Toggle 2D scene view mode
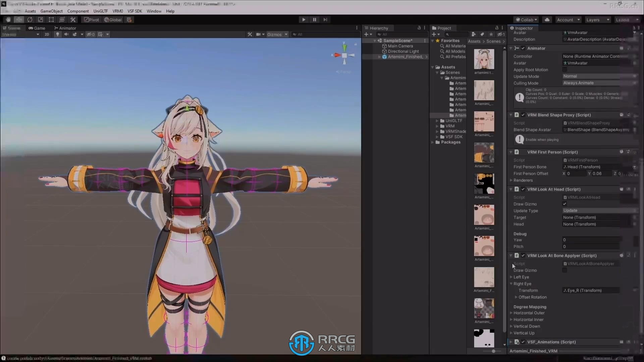The width and height of the screenshot is (644, 362). (x=47, y=34)
